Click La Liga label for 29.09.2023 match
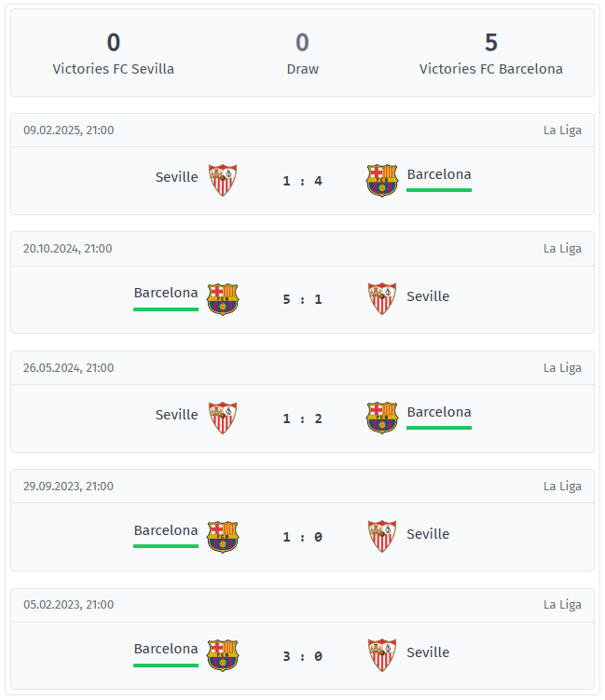 (562, 487)
